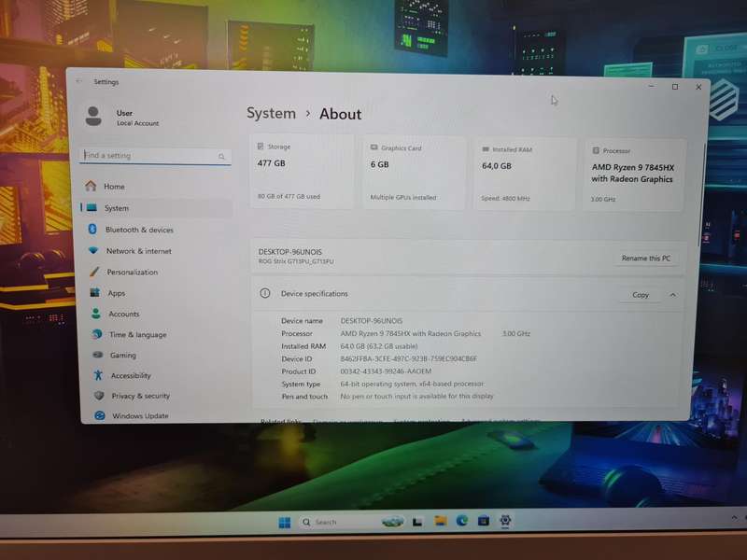The image size is (747, 560).
Task: Click the Installed RAM 64,0 GB card
Action: click(x=525, y=175)
